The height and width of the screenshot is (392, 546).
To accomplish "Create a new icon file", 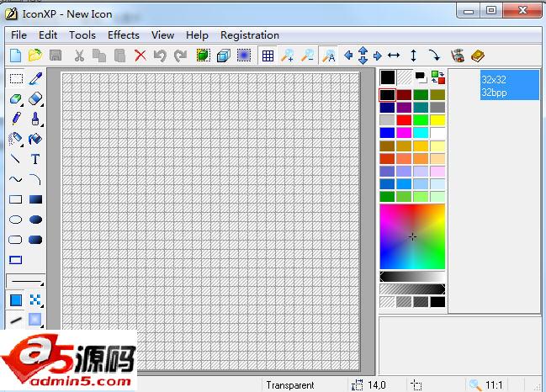I will [x=15, y=56].
